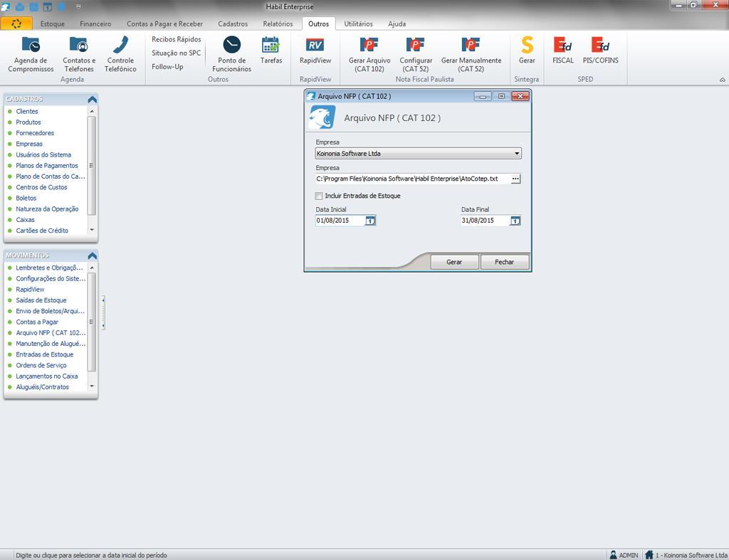Enable Incluir Entradas de Estoque checkbox

point(319,196)
